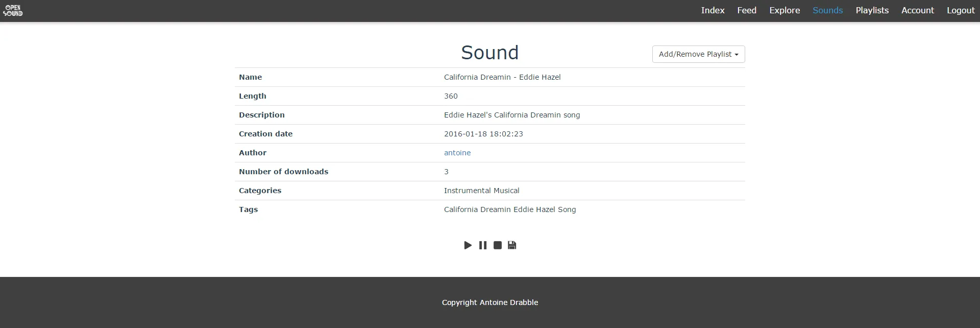Select the name value California Dreamin - Eddie Hazel
Viewport: 980px width, 328px height.
pyautogui.click(x=502, y=77)
